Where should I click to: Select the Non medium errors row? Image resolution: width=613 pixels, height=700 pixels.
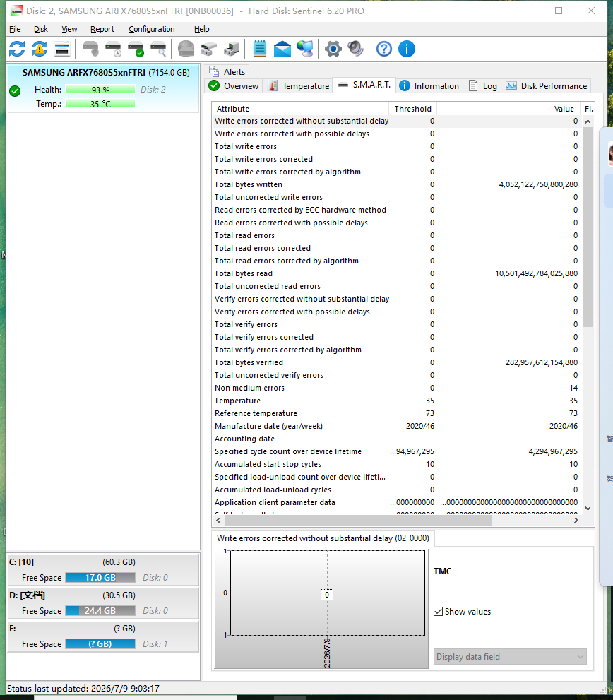pyautogui.click(x=396, y=388)
